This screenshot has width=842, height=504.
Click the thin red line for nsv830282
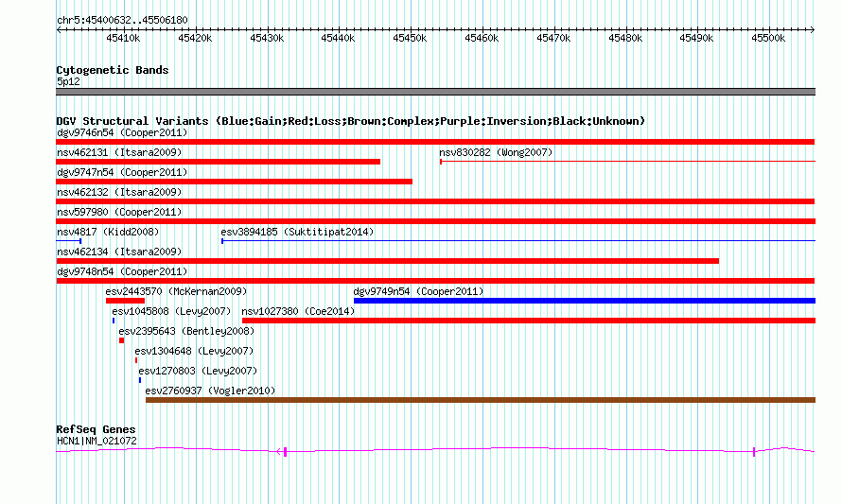628,161
